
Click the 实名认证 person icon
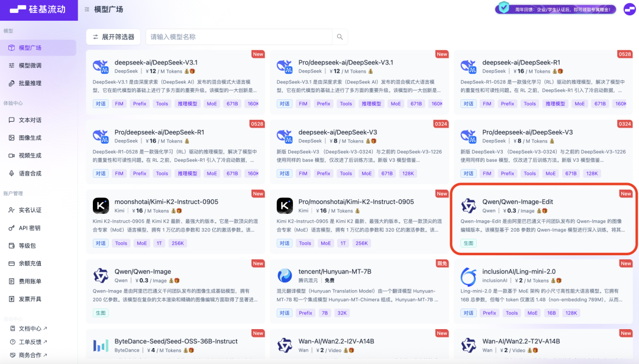coord(11,210)
